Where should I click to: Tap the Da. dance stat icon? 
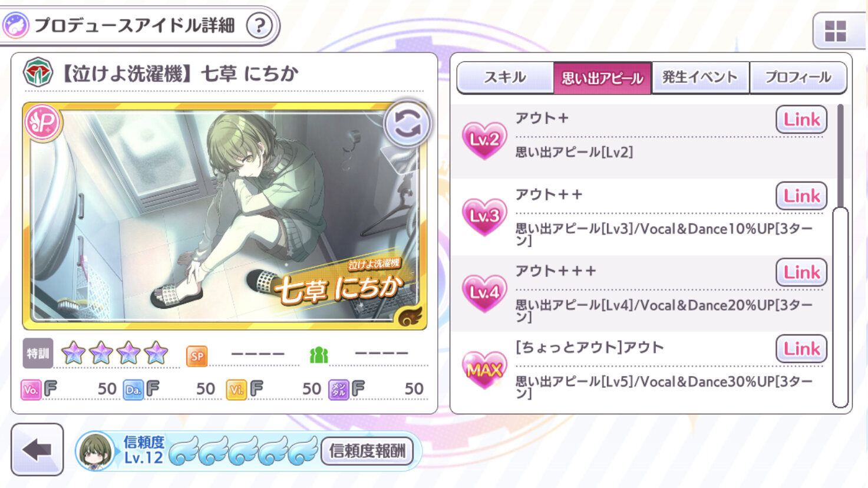[133, 390]
